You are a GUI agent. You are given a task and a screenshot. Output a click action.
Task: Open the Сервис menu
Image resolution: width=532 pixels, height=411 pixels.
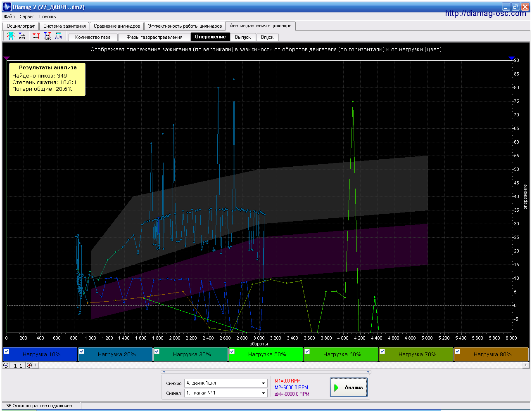(27, 17)
